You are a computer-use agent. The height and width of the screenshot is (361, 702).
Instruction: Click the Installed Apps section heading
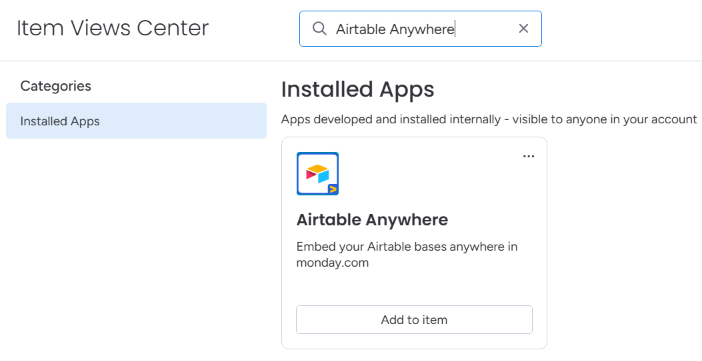coord(358,89)
